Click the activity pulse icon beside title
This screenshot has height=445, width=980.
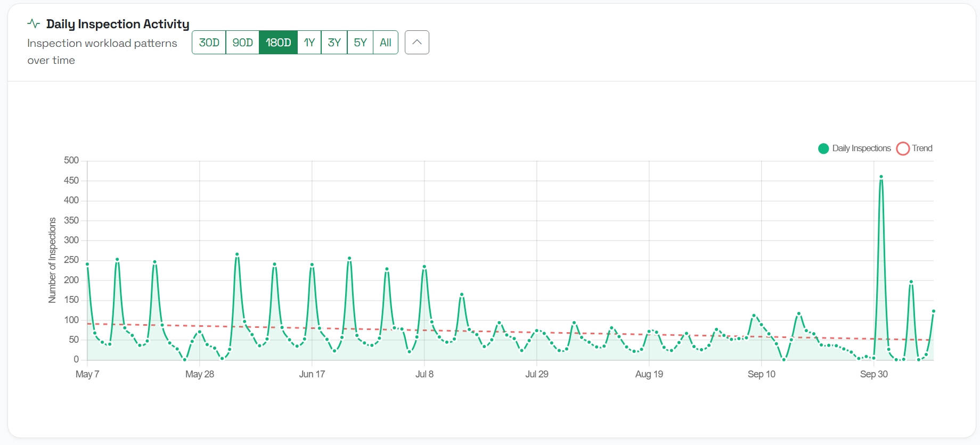34,23
